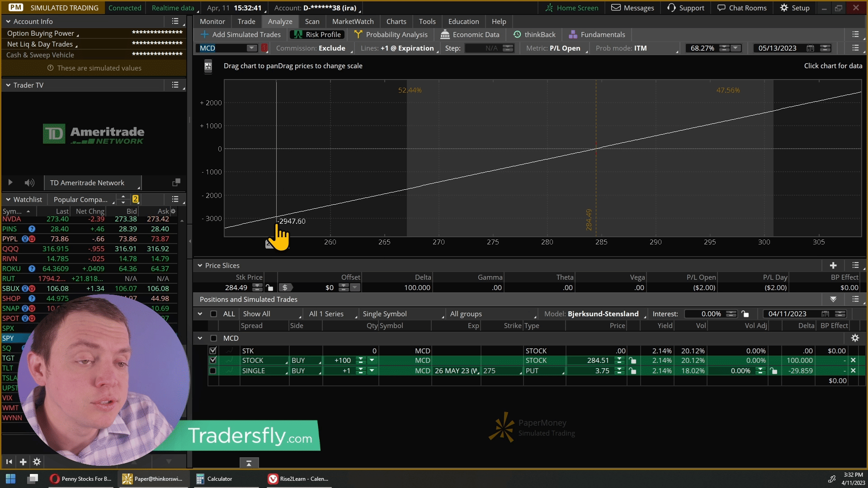This screenshot has width=868, height=488.
Task: Click the Economic Data button
Action: coord(470,34)
